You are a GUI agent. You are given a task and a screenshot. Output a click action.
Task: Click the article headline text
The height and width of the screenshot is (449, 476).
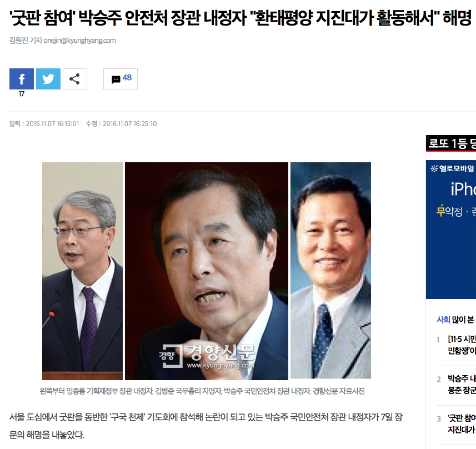pos(240,18)
